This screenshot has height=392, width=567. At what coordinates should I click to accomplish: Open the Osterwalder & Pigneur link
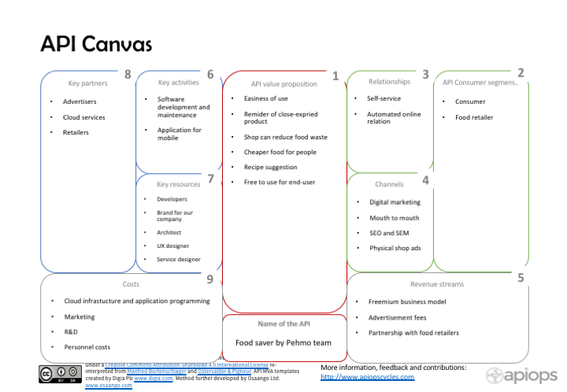point(224,371)
